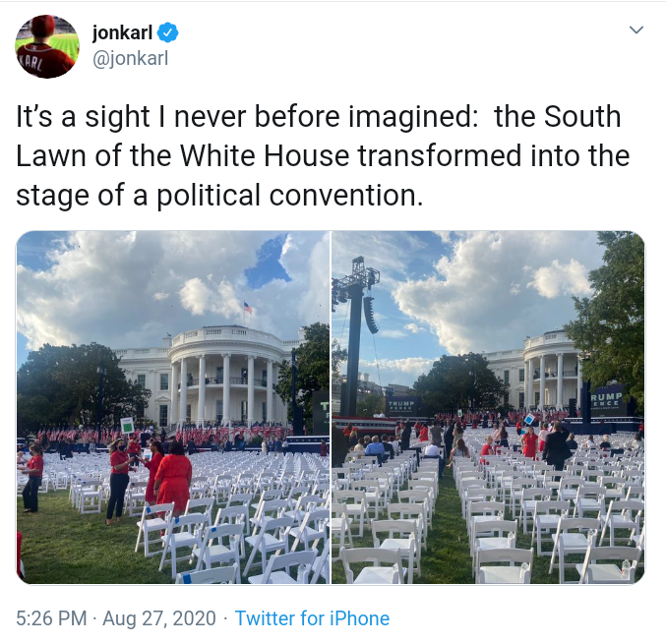
Task: Click the tweet text about South Lawn
Action: point(323,155)
